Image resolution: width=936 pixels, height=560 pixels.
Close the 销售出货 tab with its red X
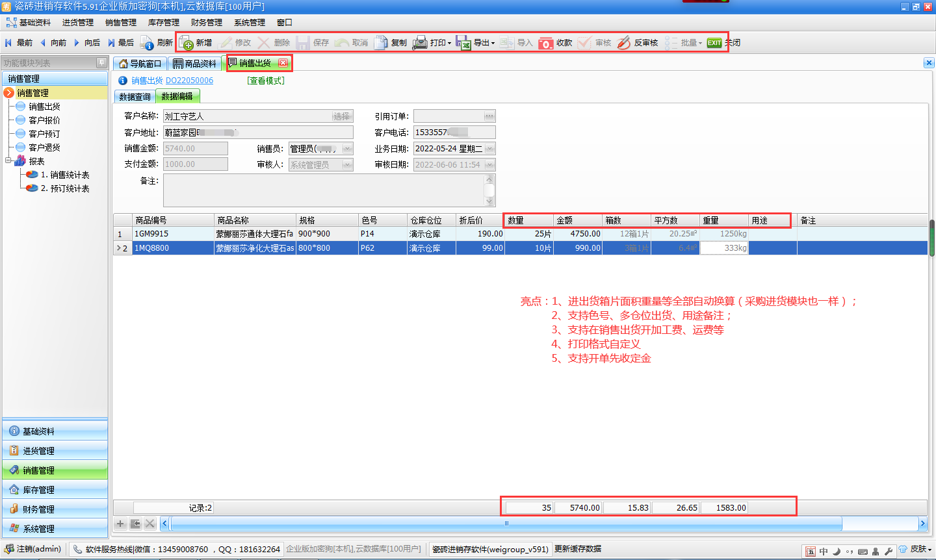pyautogui.click(x=283, y=63)
